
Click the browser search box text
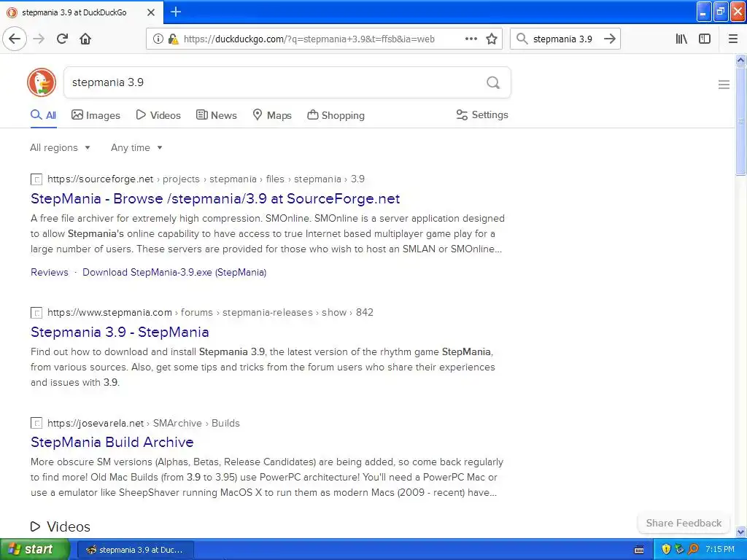[x=562, y=39]
